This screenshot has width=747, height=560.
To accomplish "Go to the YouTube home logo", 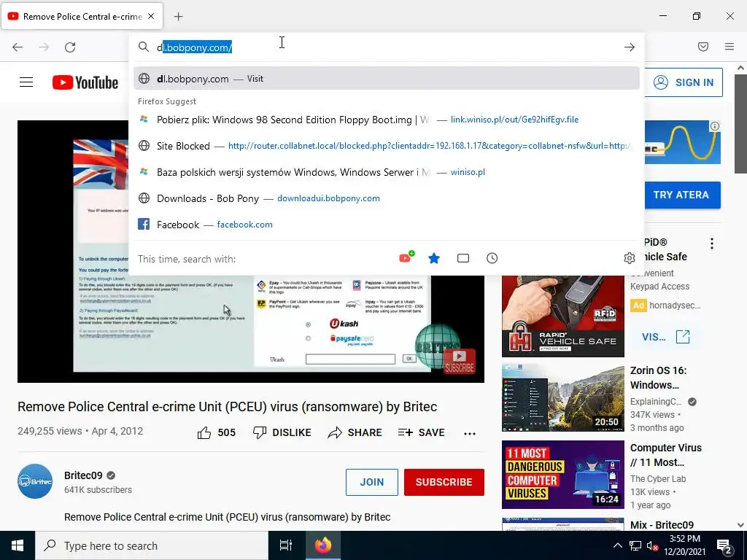I will pyautogui.click(x=85, y=82).
